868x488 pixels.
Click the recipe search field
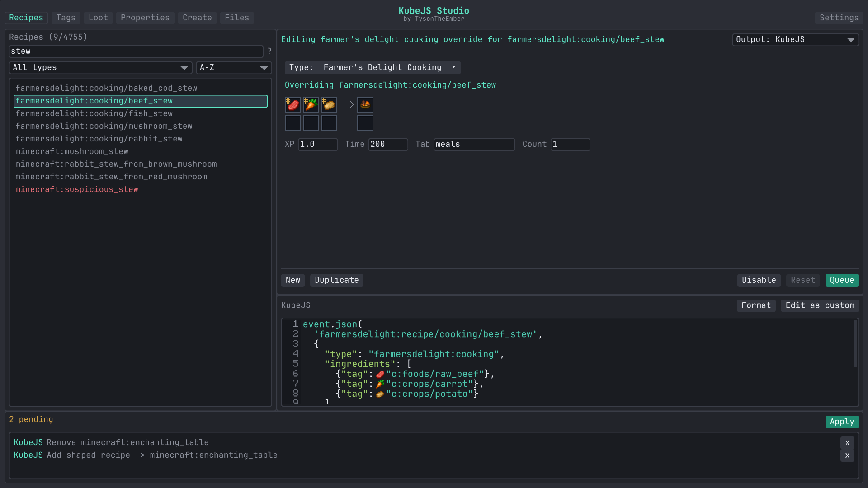coord(136,52)
